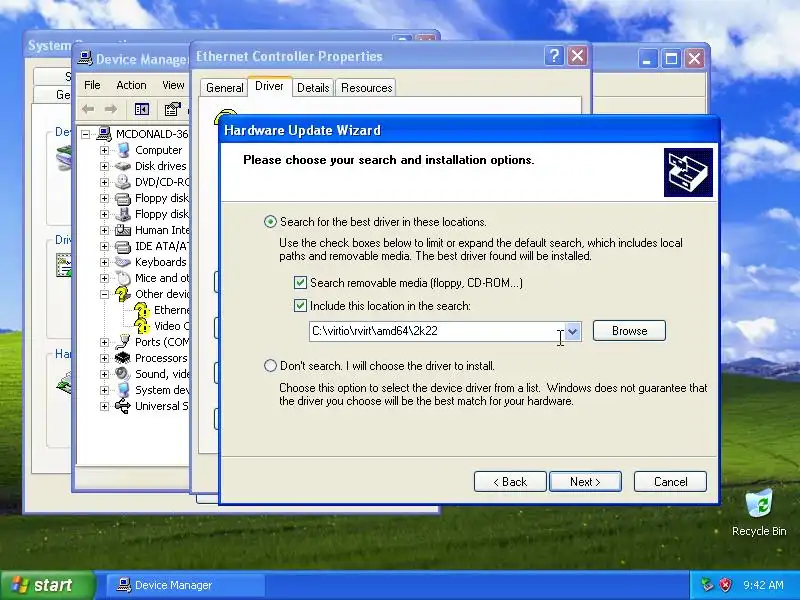Click the MCDONALD computer root icon
Screen dimensions: 800x600
[x=104, y=134]
